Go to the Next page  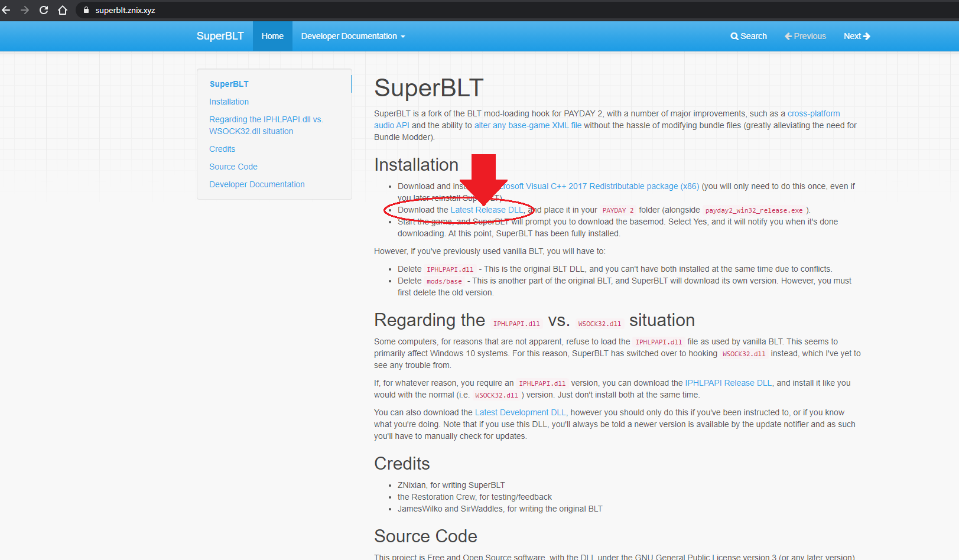coord(857,36)
